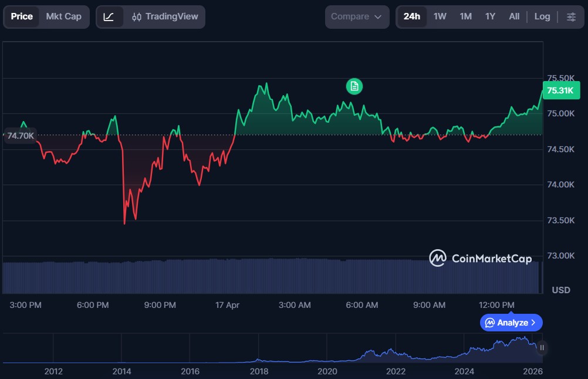The image size is (588, 379).
Task: Switch from Price to Mkt Cap
Action: point(64,16)
